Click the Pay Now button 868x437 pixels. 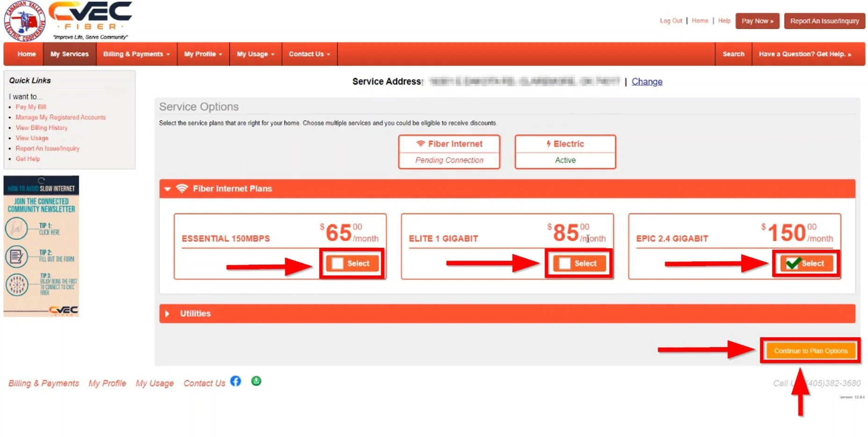click(757, 21)
